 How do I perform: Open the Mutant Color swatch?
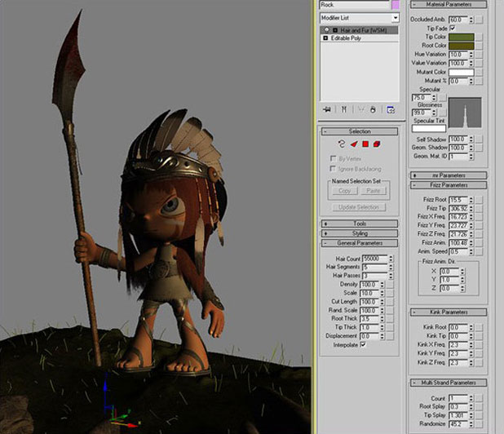[x=462, y=73]
